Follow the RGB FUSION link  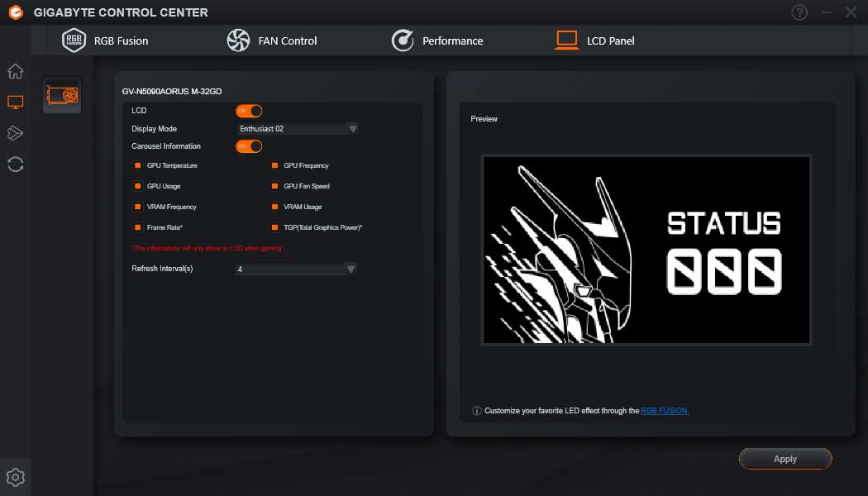[665, 410]
